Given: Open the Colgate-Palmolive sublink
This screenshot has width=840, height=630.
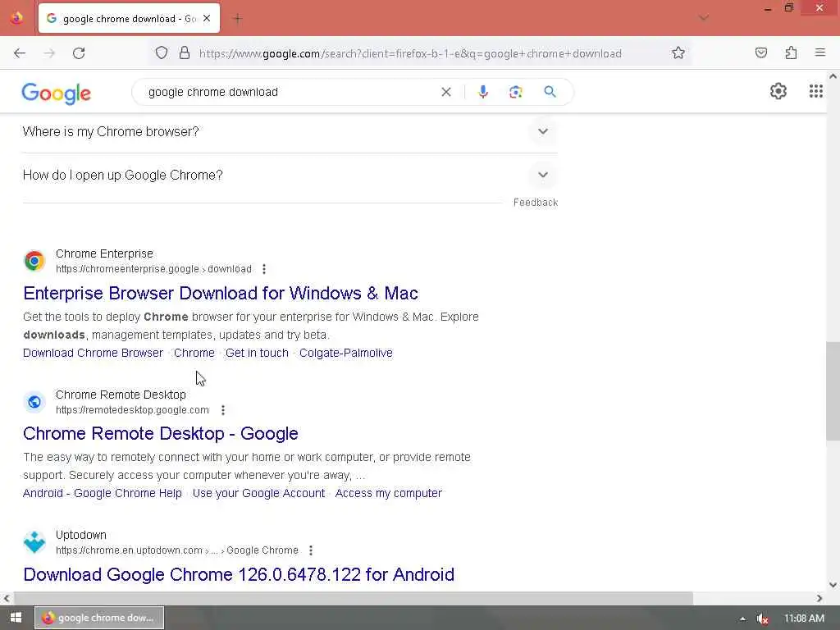Looking at the screenshot, I should [345, 353].
